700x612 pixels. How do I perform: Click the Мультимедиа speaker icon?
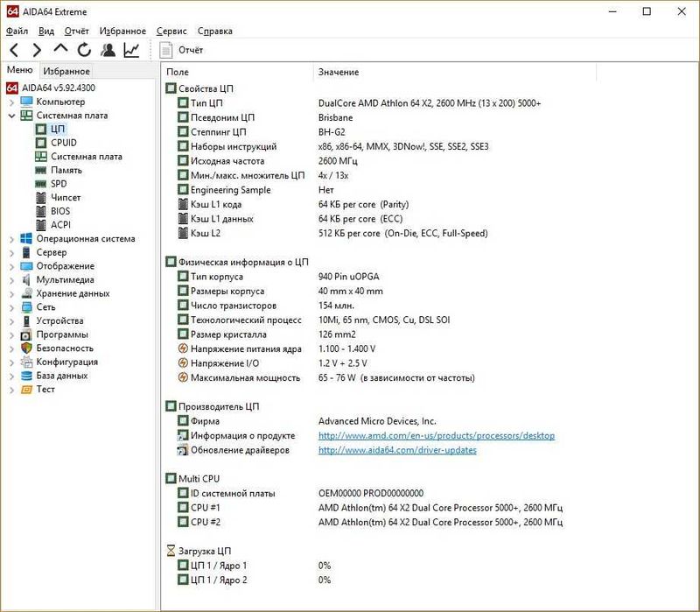(x=26, y=279)
